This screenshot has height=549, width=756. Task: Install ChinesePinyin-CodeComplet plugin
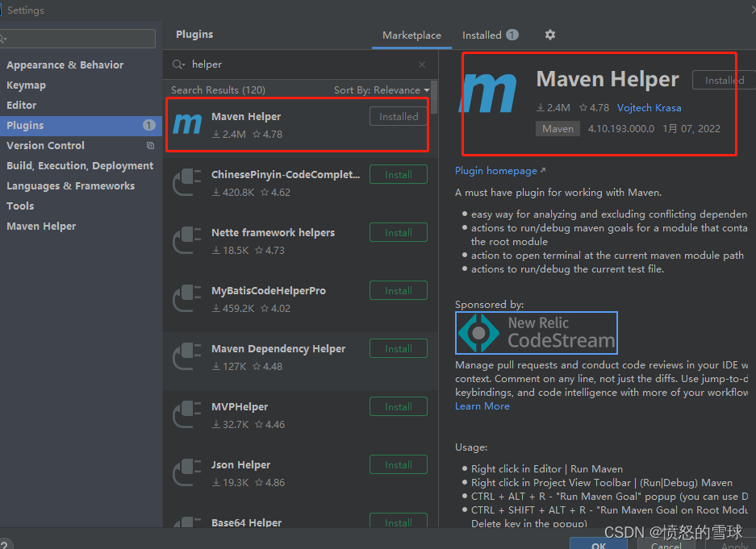pos(399,174)
